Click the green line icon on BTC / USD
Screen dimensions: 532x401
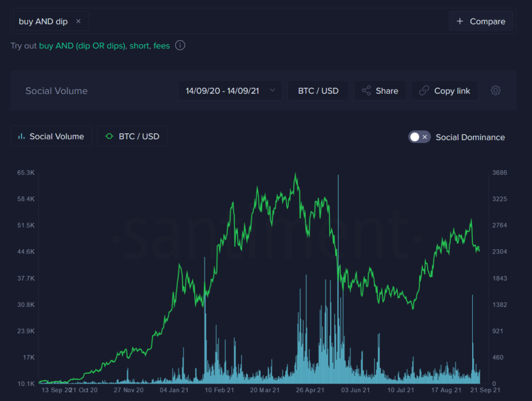[109, 136]
